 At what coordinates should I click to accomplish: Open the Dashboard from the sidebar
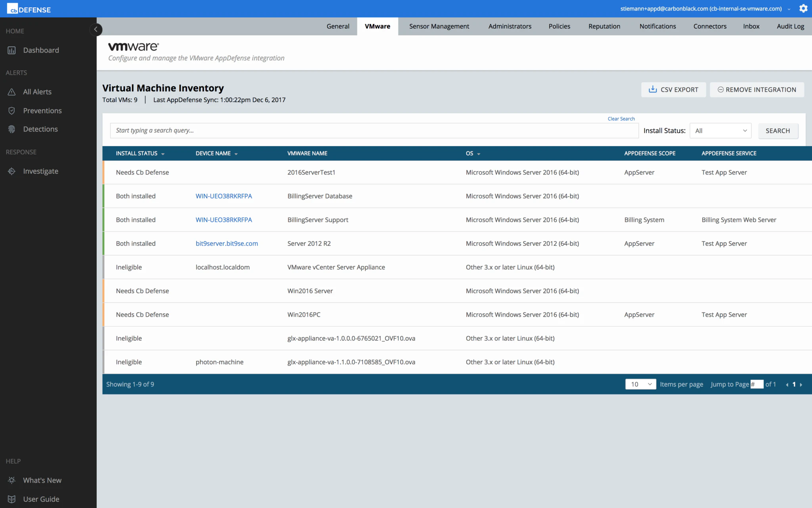41,50
